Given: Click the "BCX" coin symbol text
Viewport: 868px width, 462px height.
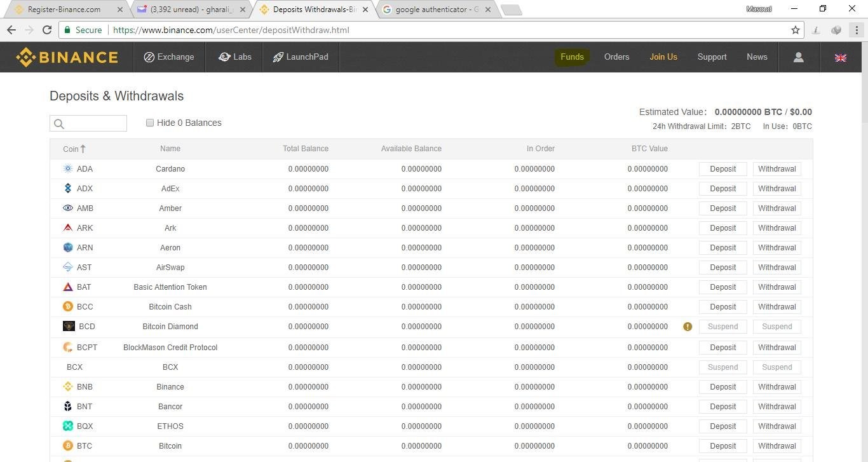Looking at the screenshot, I should point(74,367).
